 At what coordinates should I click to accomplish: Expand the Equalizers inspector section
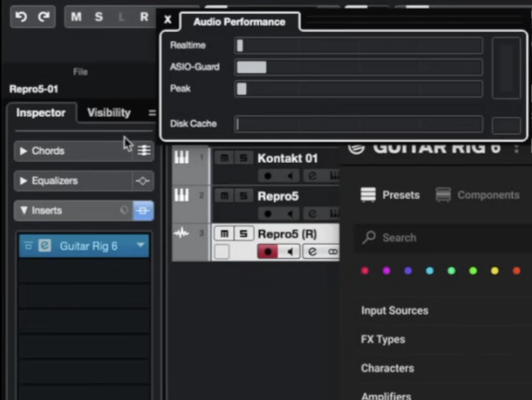[24, 181]
